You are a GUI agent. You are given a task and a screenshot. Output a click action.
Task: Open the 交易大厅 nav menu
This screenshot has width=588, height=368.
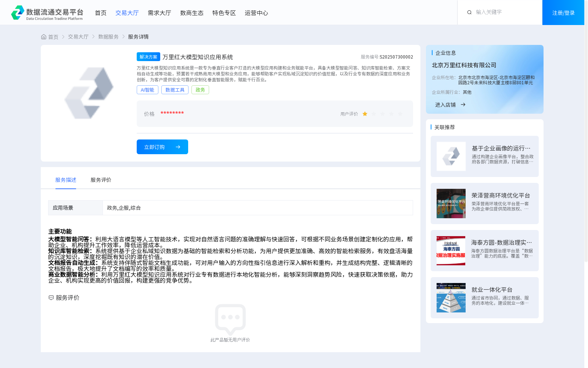pyautogui.click(x=127, y=13)
